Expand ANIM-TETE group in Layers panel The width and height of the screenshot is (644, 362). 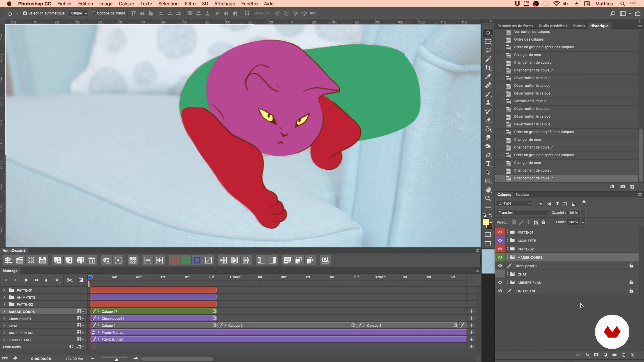pos(507,241)
